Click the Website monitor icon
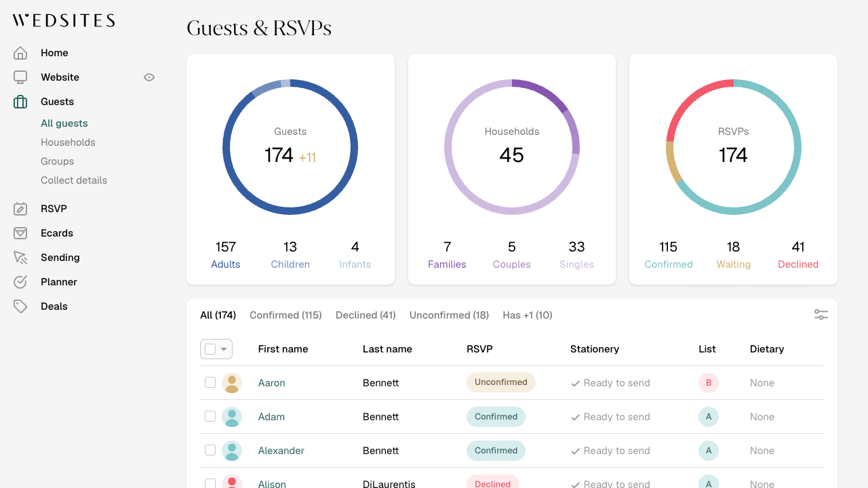Viewport: 868px width, 488px height. tap(20, 77)
